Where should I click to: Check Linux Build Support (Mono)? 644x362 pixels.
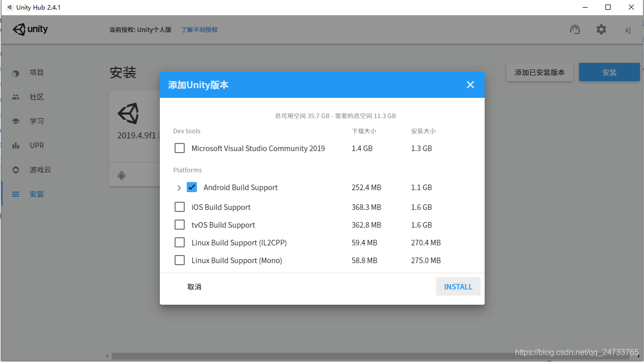pyautogui.click(x=180, y=260)
